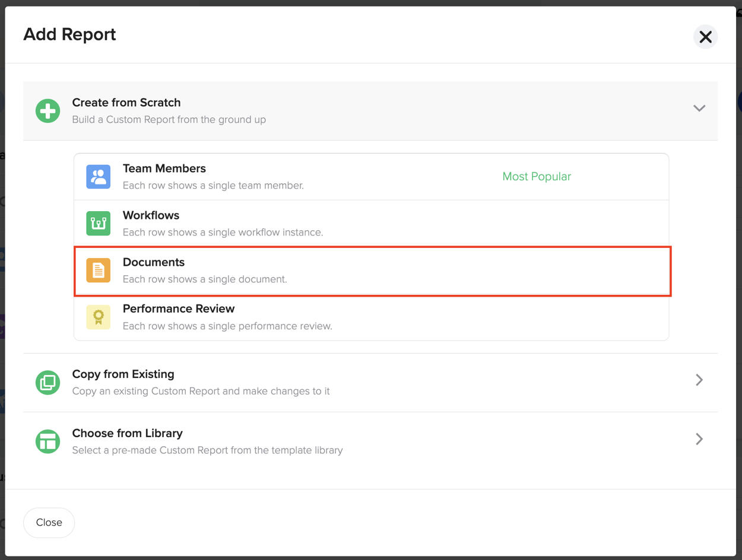Click the orange Documents icon
The height and width of the screenshot is (560, 742).
pos(99,271)
